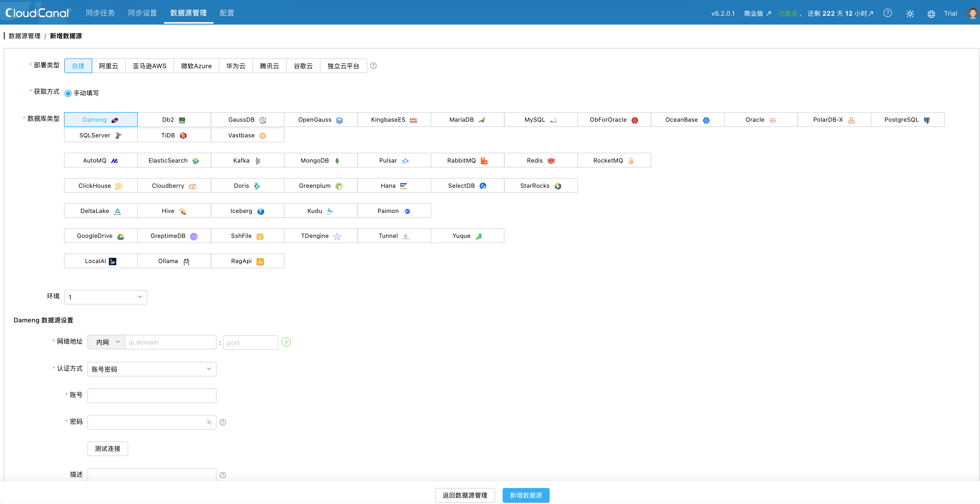980x504 pixels.
Task: Select 自建 deployment type
Action: (78, 66)
